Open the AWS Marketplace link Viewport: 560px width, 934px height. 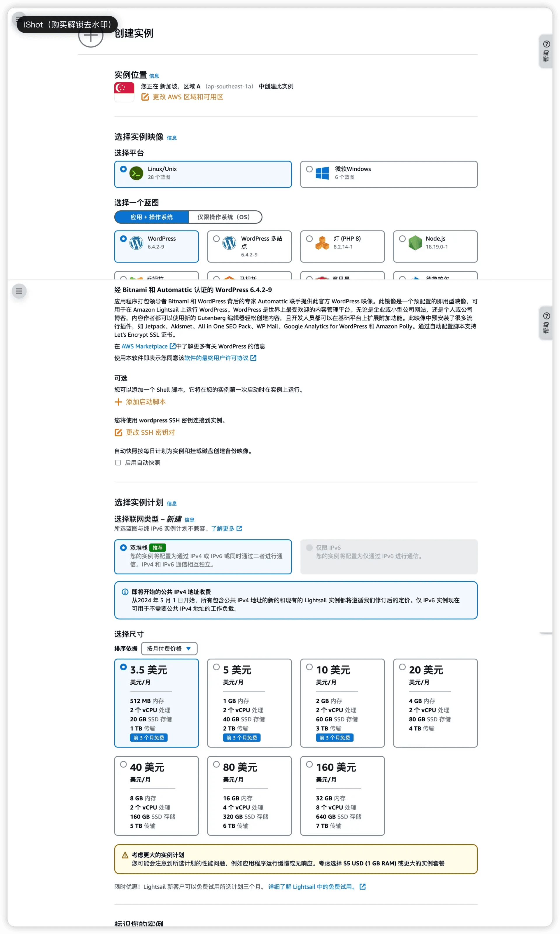tap(145, 346)
